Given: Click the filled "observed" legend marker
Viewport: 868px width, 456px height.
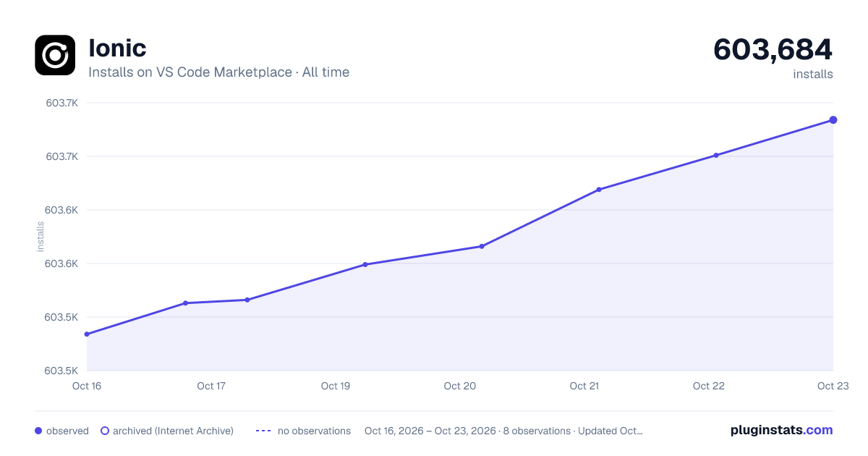Looking at the screenshot, I should pos(38,431).
